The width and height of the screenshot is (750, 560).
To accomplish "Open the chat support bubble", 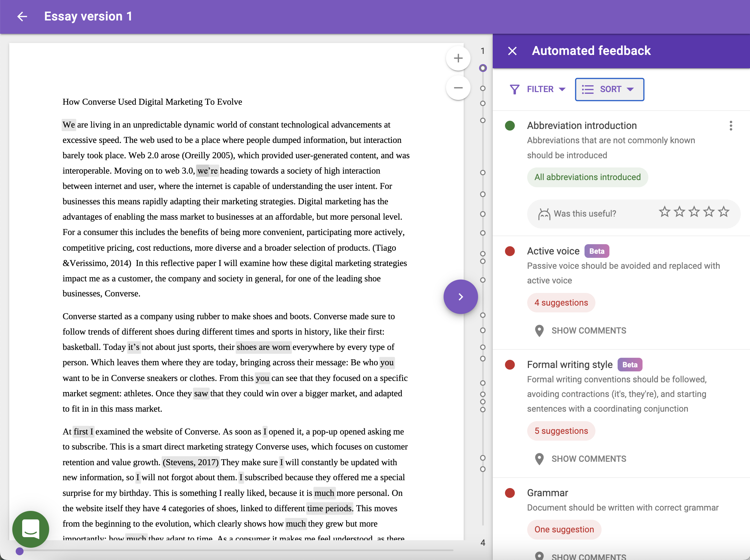I will (x=31, y=529).
